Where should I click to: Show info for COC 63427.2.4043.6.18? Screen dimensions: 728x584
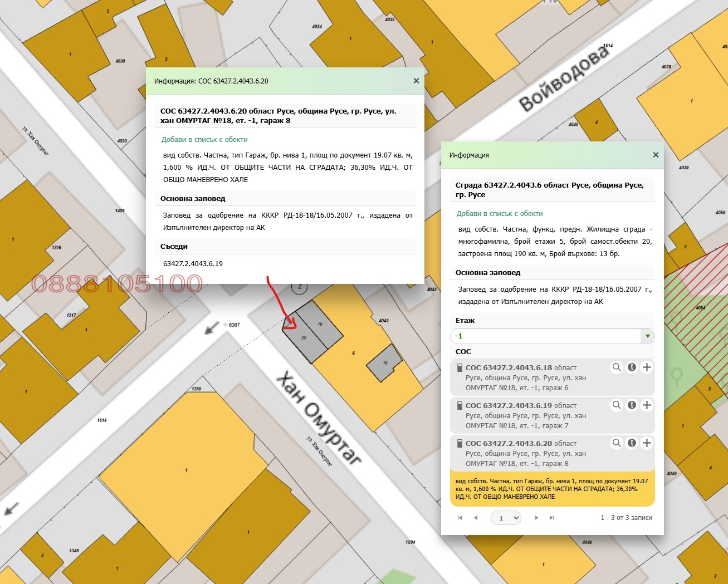[x=632, y=367]
